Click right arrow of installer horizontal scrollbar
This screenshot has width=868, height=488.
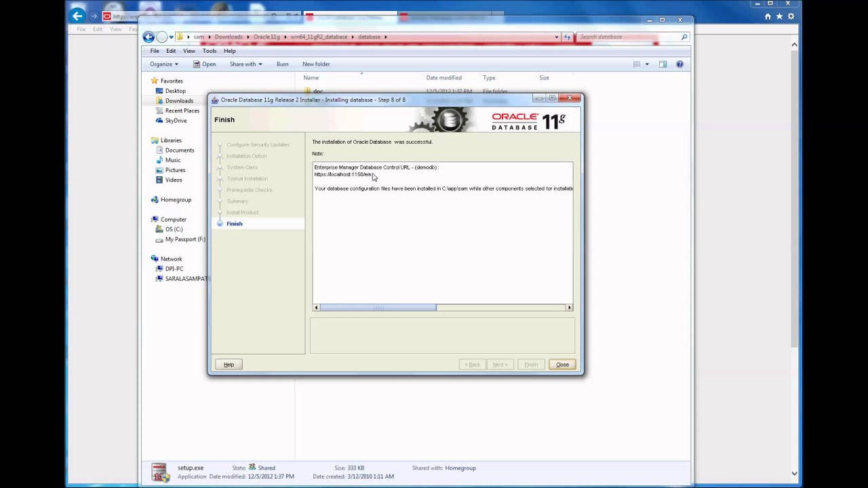pos(569,308)
